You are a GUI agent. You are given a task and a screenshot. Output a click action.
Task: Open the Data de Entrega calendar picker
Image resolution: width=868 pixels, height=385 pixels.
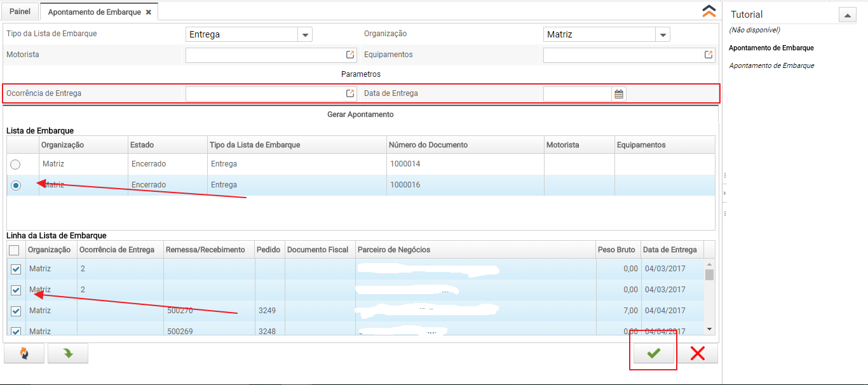pos(619,94)
